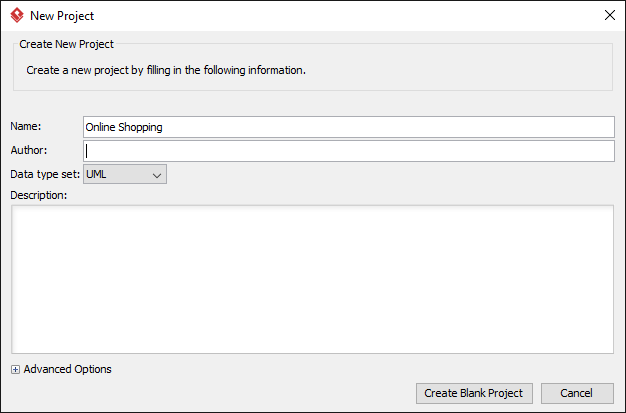Click the "Author:" field label

point(29,150)
